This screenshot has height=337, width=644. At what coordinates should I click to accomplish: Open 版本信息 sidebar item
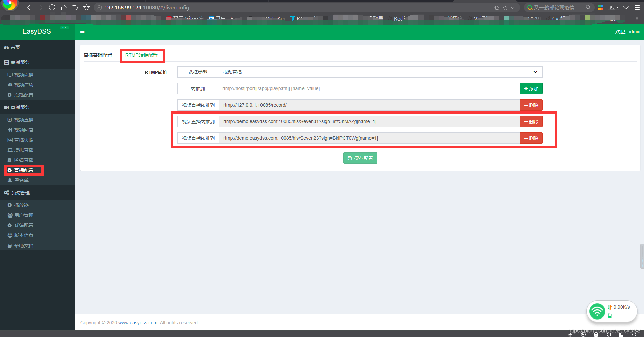pos(21,235)
